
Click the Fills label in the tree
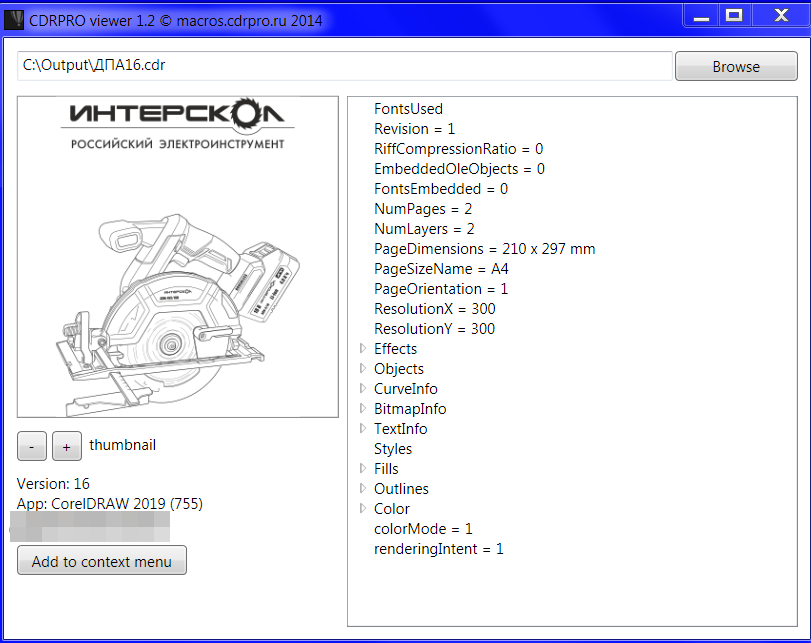click(x=386, y=469)
